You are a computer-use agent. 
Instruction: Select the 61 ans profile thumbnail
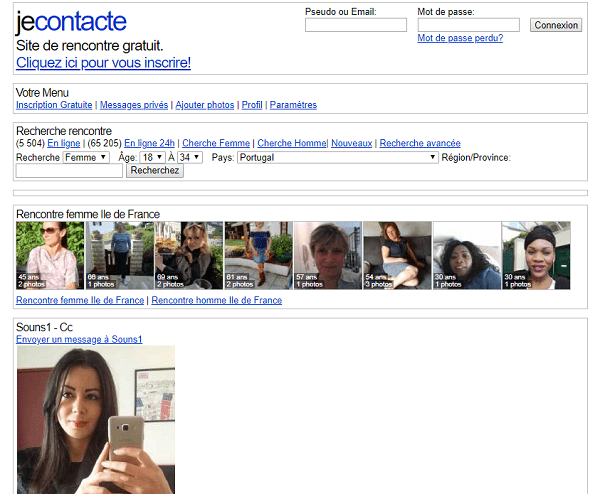click(258, 255)
